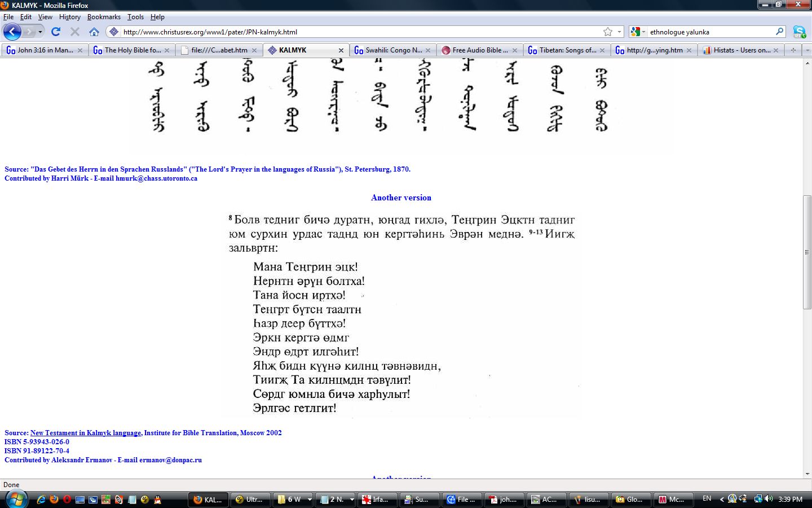
Task: Bookmark this page with the star icon
Action: point(607,32)
